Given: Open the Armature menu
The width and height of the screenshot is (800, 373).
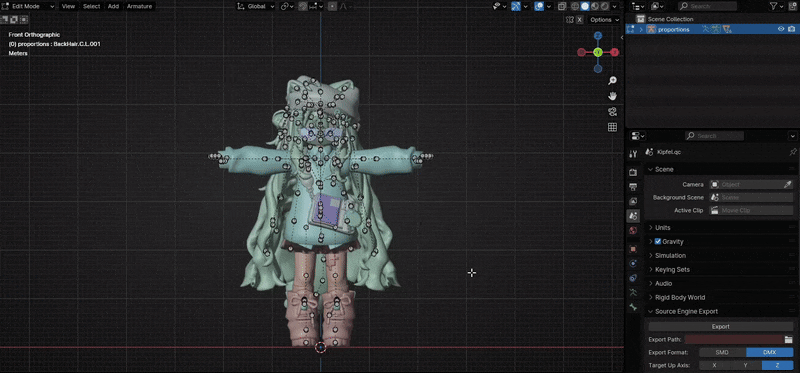Looking at the screenshot, I should (139, 6).
